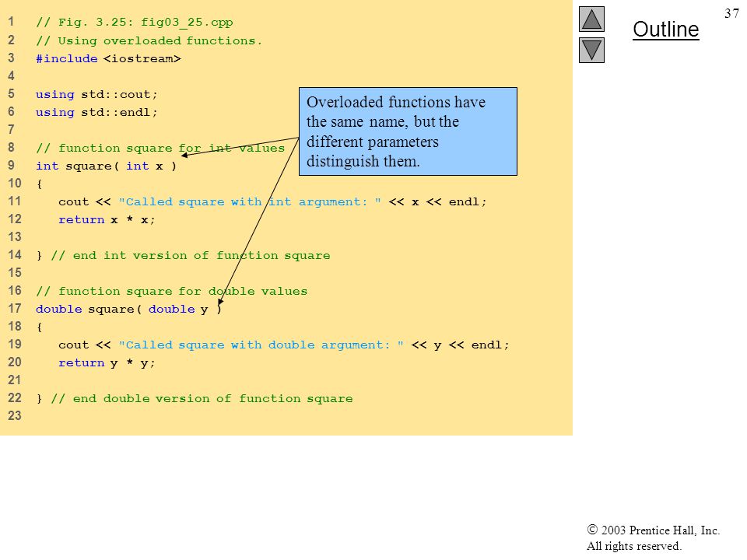
Task: Click the down arrow navigation button
Action: (x=591, y=50)
